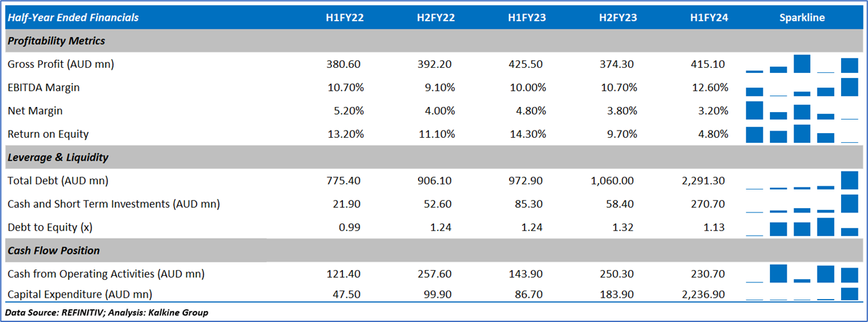The width and height of the screenshot is (868, 322).
Task: Click the Total Debt sparkline chart
Action: [802, 181]
